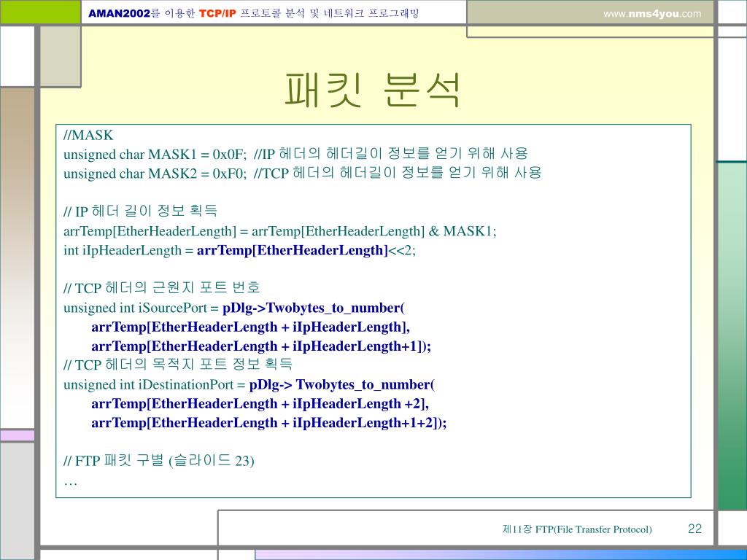
Task: Click the comment '// TCP 헤더의 목적지 포트 정보 획득'
Action: tap(178, 365)
